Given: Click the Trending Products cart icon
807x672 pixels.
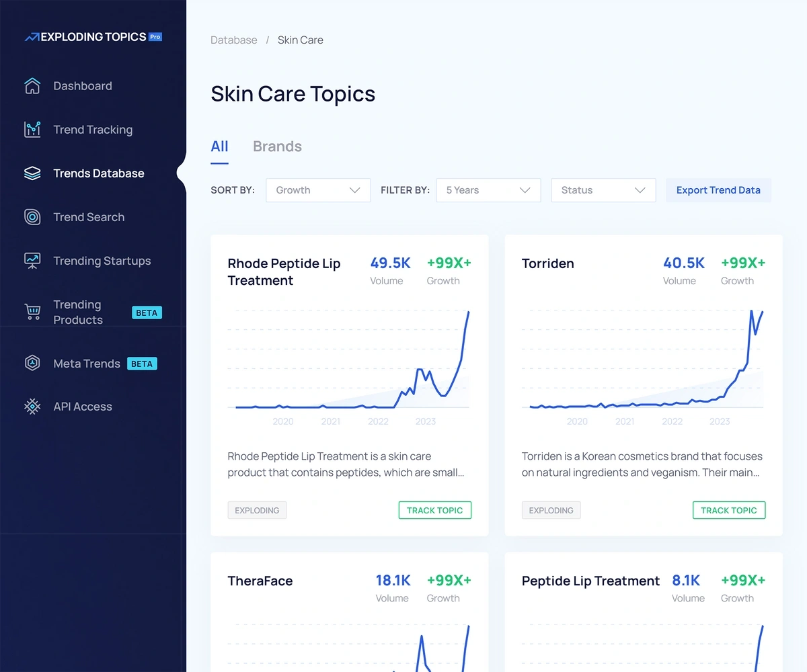Looking at the screenshot, I should click(32, 312).
